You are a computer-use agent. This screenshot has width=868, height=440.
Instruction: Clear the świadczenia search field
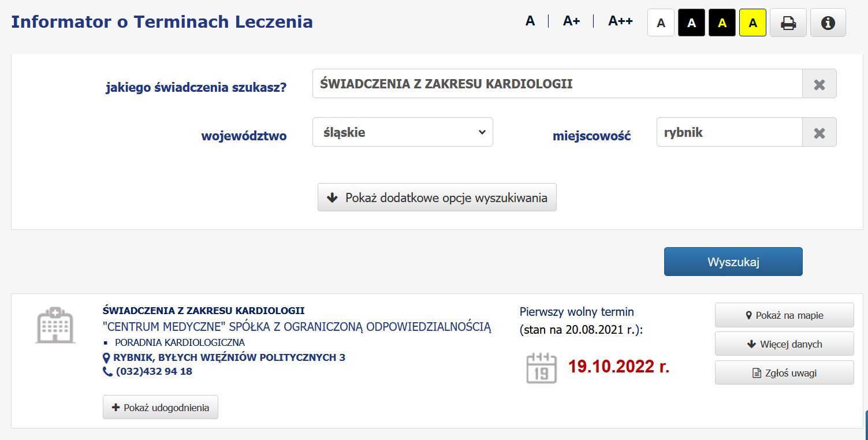coord(819,84)
